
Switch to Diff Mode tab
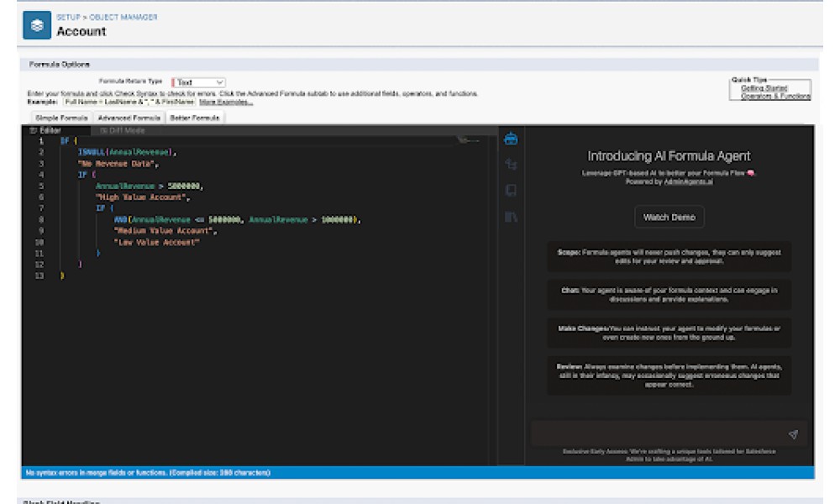click(x=123, y=131)
